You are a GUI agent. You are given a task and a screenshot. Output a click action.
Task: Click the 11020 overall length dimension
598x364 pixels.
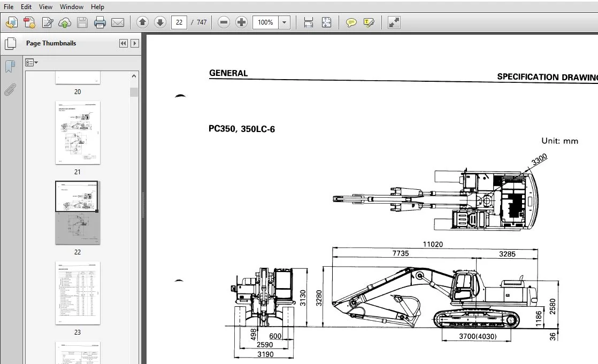pos(433,244)
